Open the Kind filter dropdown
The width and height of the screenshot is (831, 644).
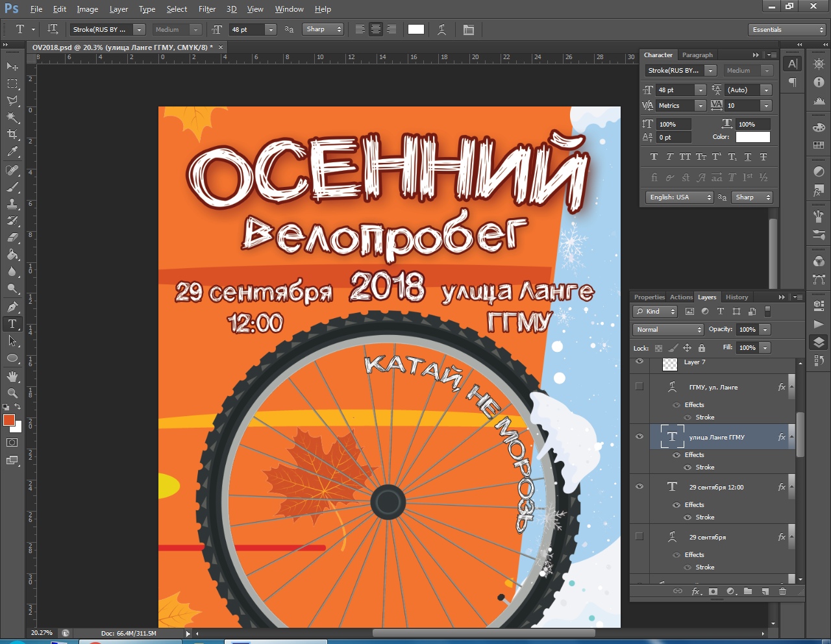pyautogui.click(x=655, y=312)
